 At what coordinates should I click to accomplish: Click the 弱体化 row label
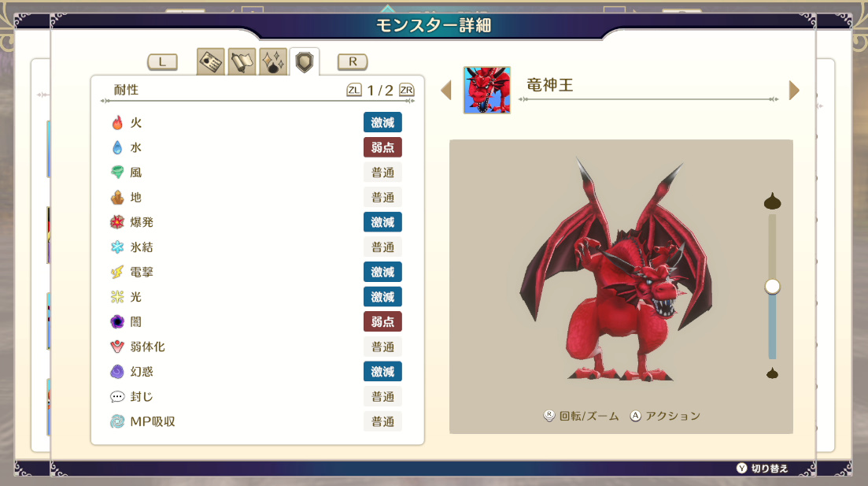pos(148,347)
